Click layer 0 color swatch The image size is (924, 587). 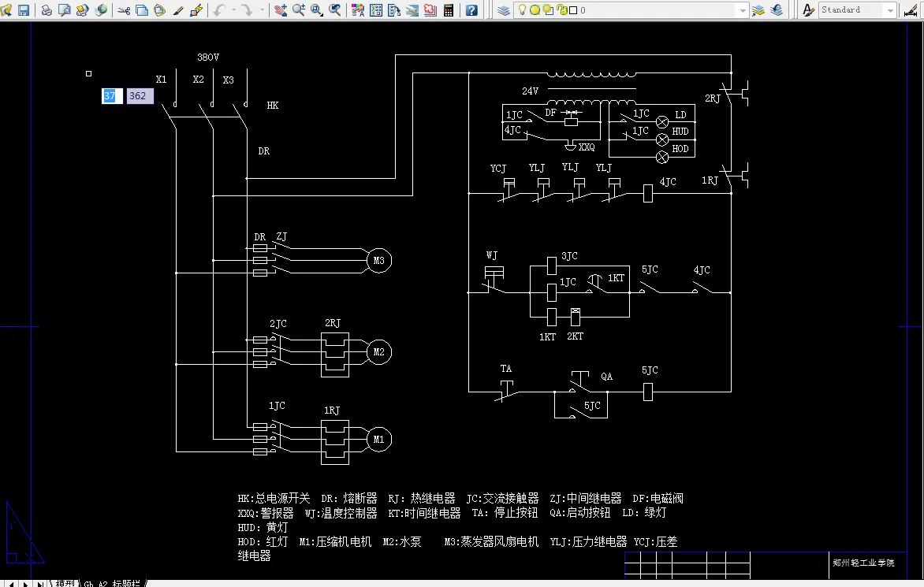573,10
